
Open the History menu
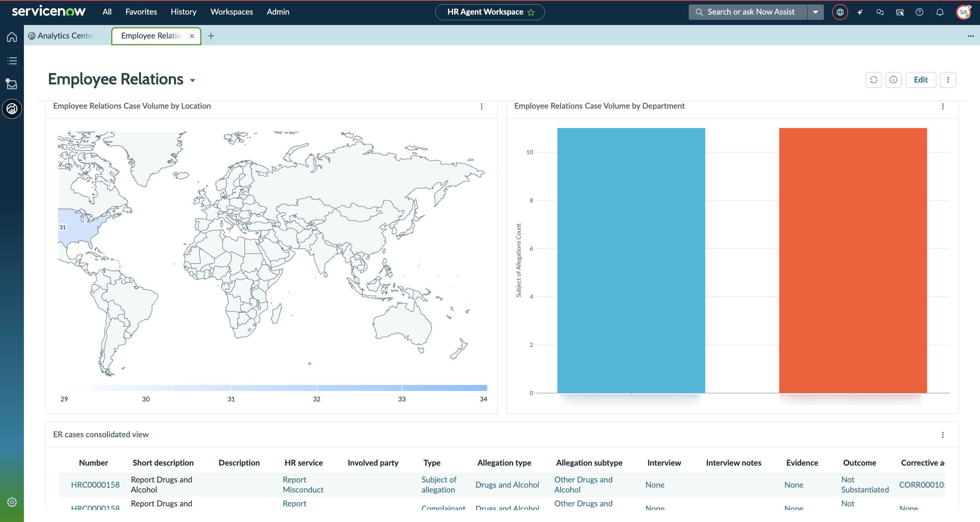(183, 12)
